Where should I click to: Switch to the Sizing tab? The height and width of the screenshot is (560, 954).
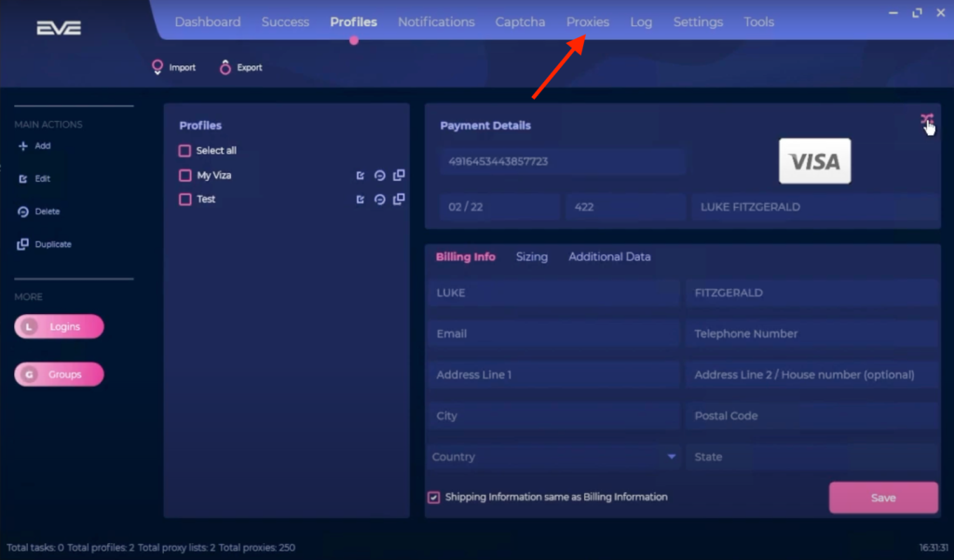532,256
